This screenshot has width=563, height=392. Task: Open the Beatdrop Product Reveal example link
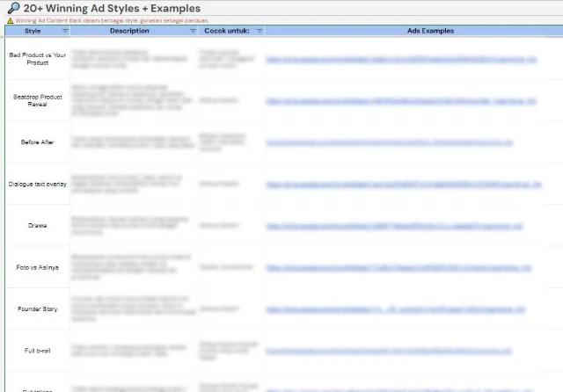click(401, 100)
